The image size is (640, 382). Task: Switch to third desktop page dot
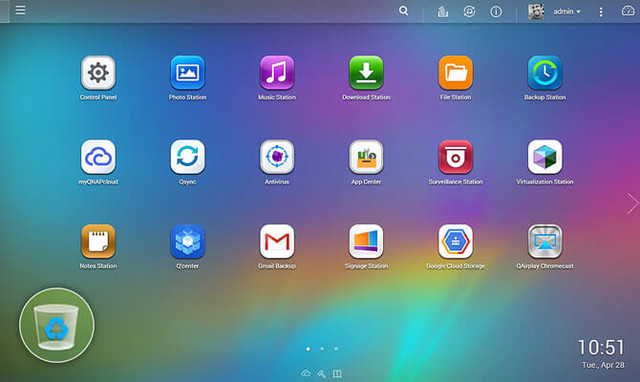click(x=336, y=349)
